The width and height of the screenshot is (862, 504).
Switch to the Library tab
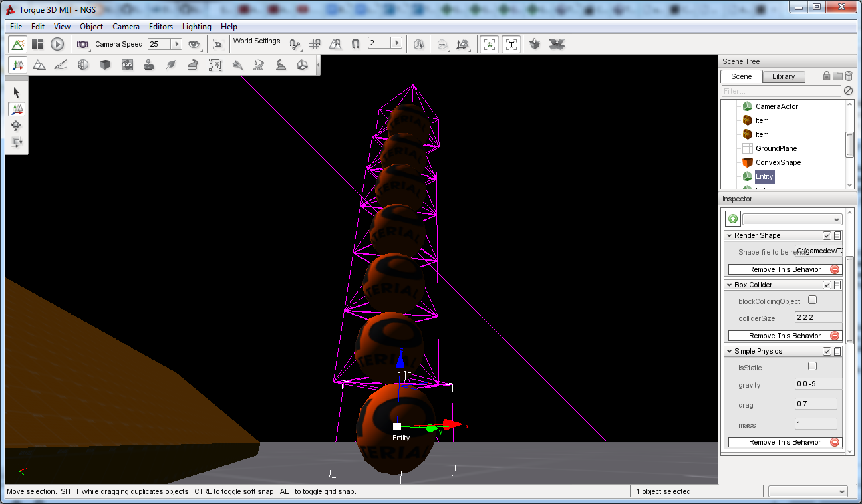pos(784,76)
